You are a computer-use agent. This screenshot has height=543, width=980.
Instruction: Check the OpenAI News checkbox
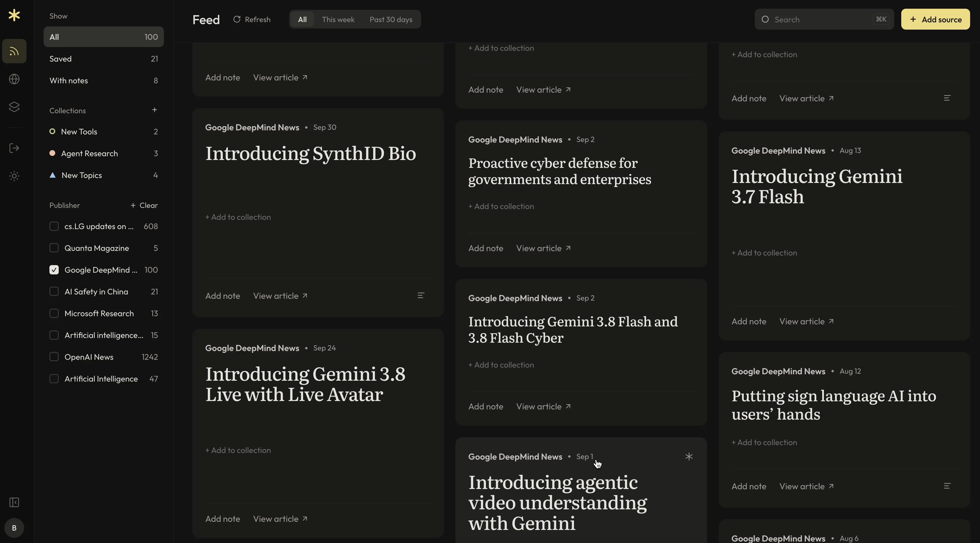[x=54, y=357]
